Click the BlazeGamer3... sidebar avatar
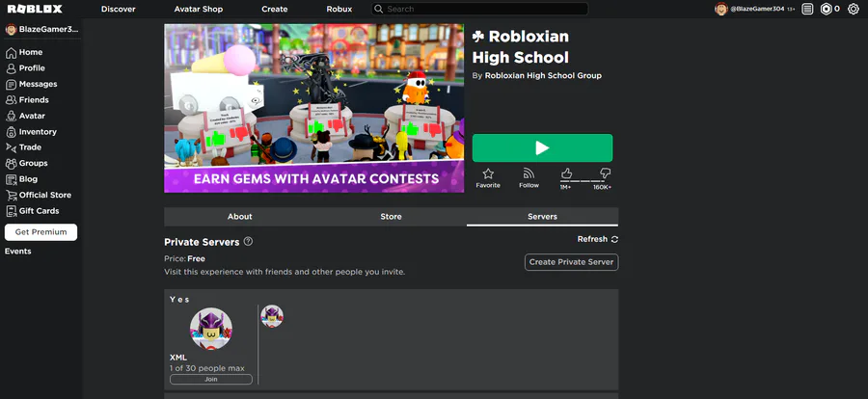Image resolution: width=868 pixels, height=399 pixels. [x=11, y=29]
